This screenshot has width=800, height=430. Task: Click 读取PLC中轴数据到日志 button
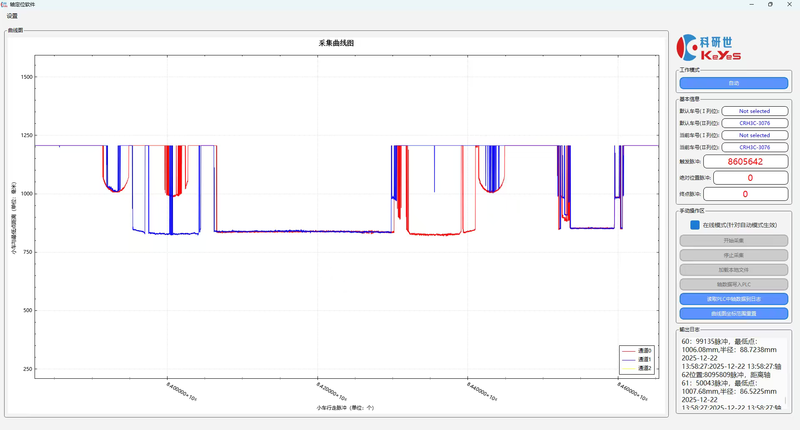pyautogui.click(x=734, y=299)
